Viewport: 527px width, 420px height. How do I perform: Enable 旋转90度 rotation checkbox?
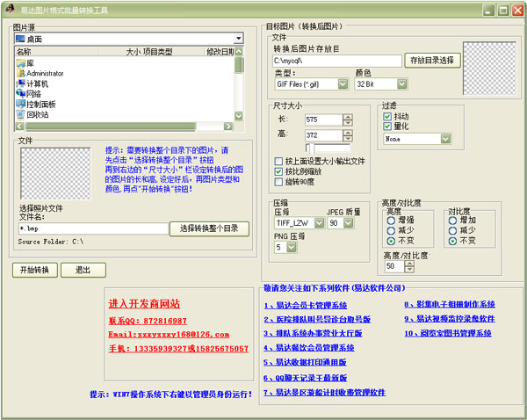click(278, 182)
